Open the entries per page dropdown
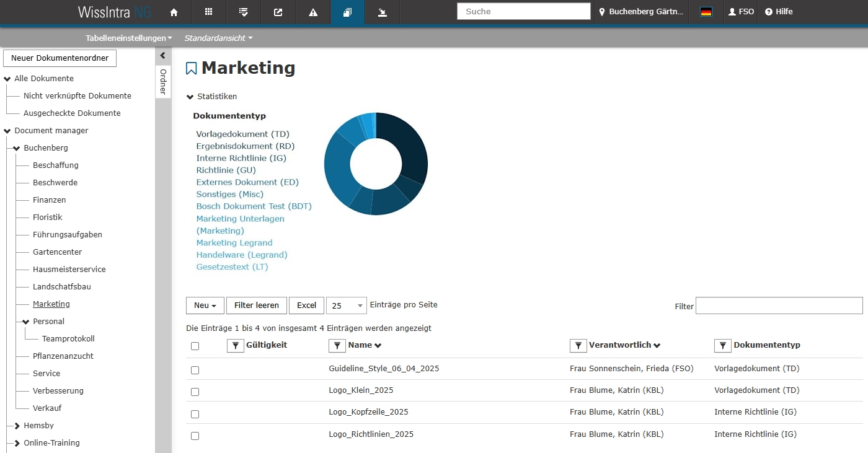This screenshot has height=453, width=868. click(x=347, y=306)
